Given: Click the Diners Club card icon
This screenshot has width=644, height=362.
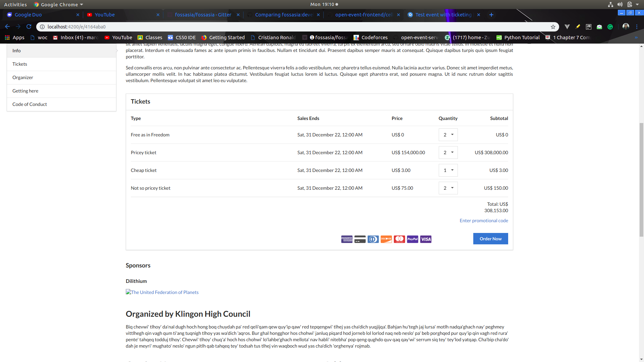Looking at the screenshot, I should [373, 239].
